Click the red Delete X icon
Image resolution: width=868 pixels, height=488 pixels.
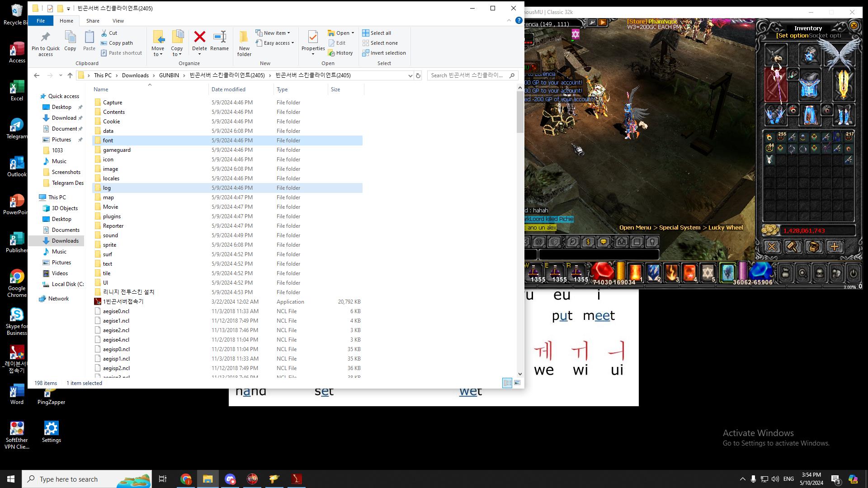coord(199,37)
